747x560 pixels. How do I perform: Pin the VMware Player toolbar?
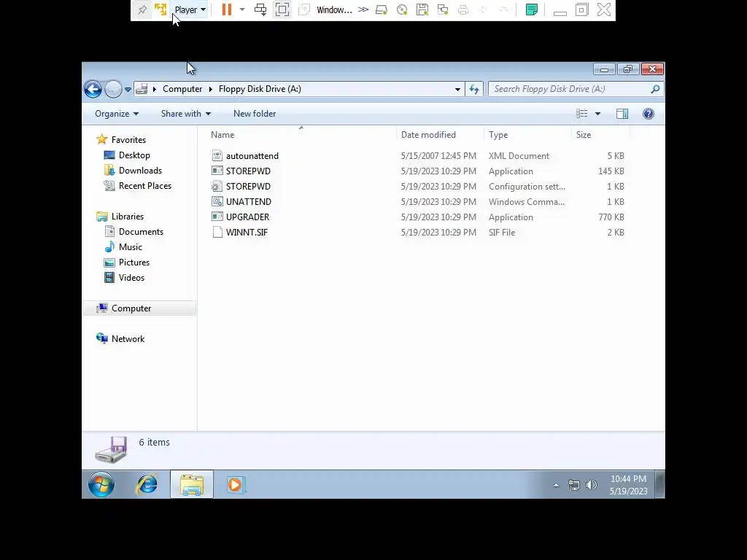point(142,9)
